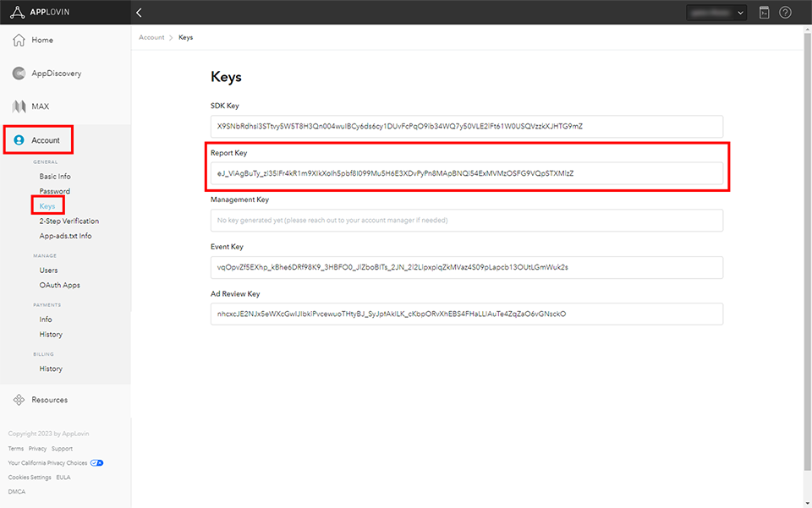Image resolution: width=812 pixels, height=508 pixels.
Task: Collapse sidebar with back chevron
Action: [139, 13]
